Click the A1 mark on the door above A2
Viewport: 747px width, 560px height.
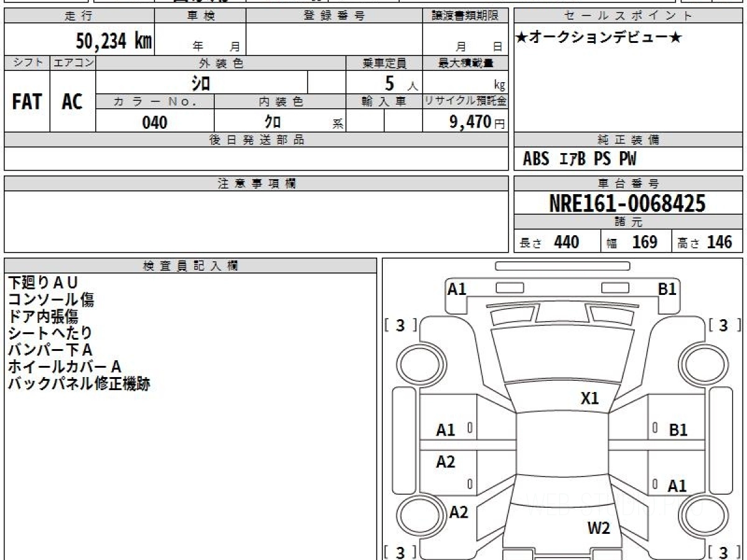[x=446, y=430]
